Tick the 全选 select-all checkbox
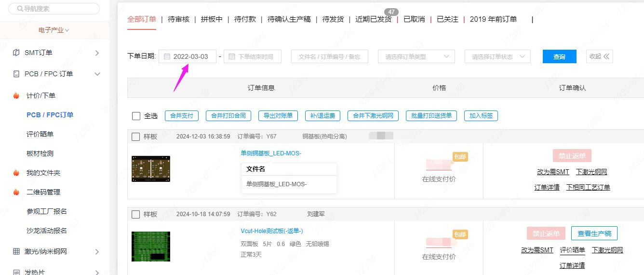The width and height of the screenshot is (644, 275). pos(136,116)
